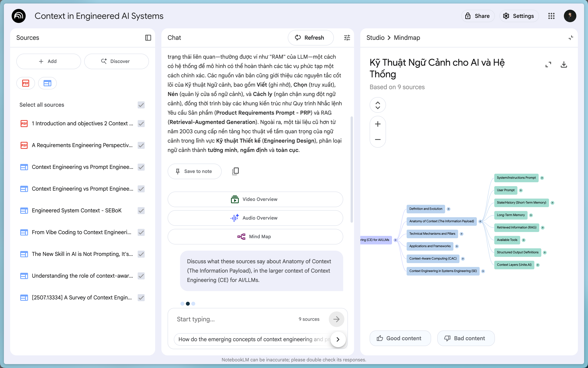
Task: Collapse the Anatomy of Context node
Action: (480, 221)
